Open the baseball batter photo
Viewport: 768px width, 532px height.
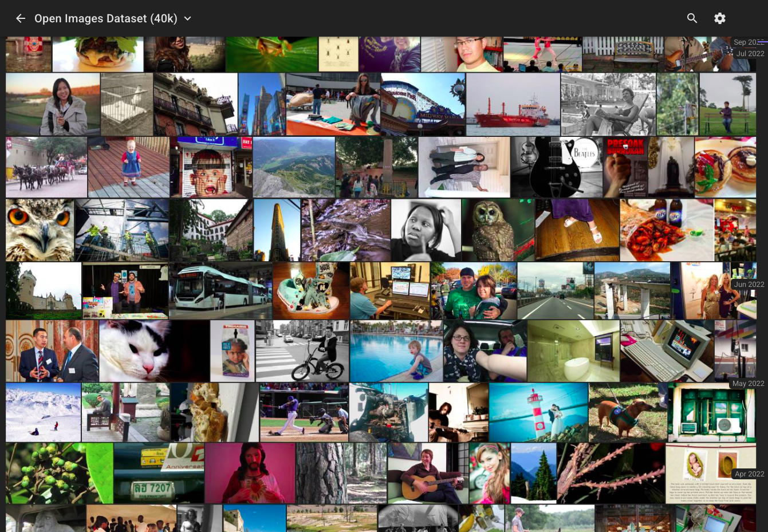tap(304, 412)
